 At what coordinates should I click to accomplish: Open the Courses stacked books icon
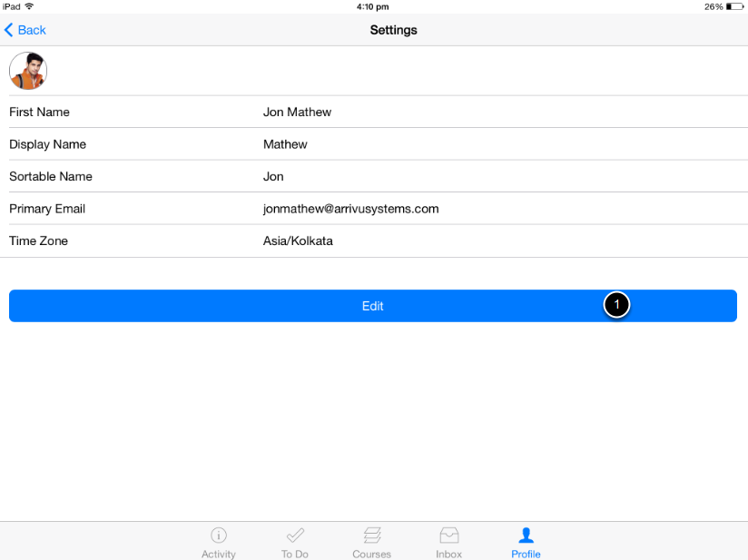371,535
